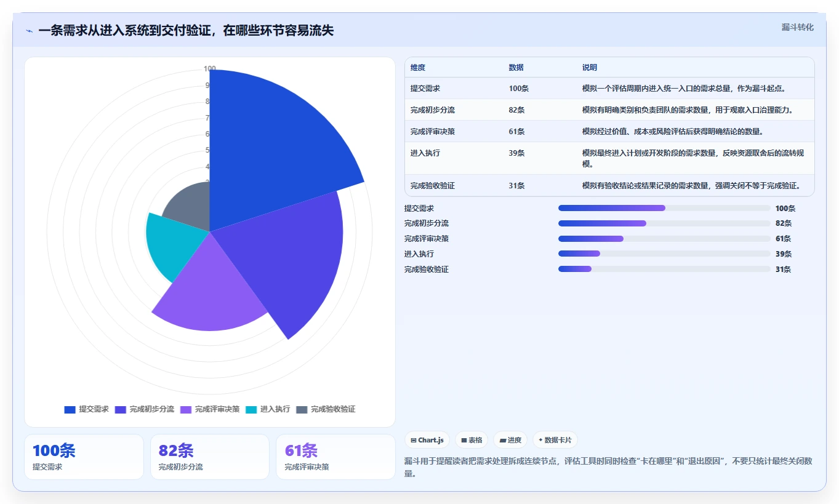
Task: Click the 漏斗转化 label at top right
Action: [x=798, y=28]
